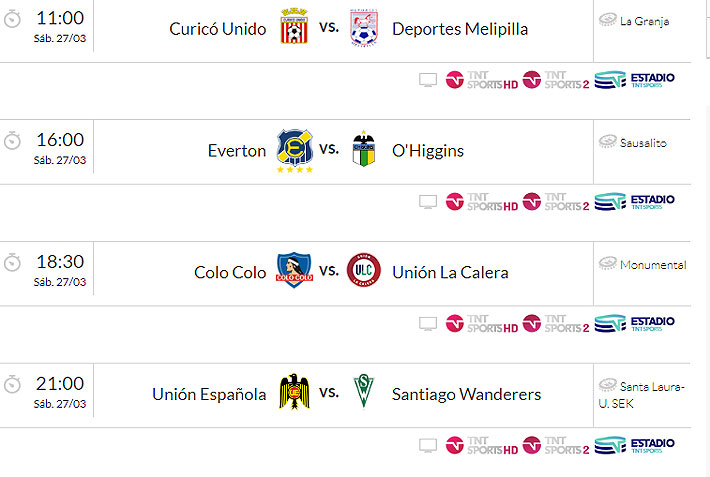Screen dimensions: 710x477
Task: Click the Unión La Calera crest
Action: [x=364, y=272]
